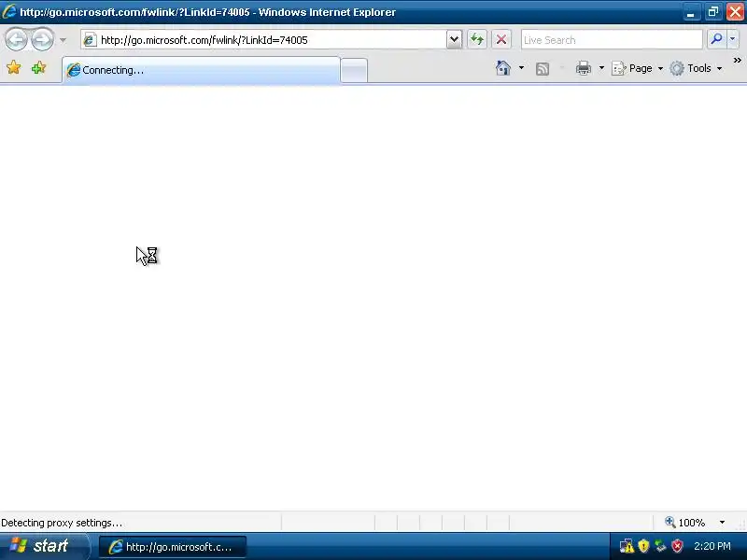Click the green Refresh arrows button

(x=477, y=39)
